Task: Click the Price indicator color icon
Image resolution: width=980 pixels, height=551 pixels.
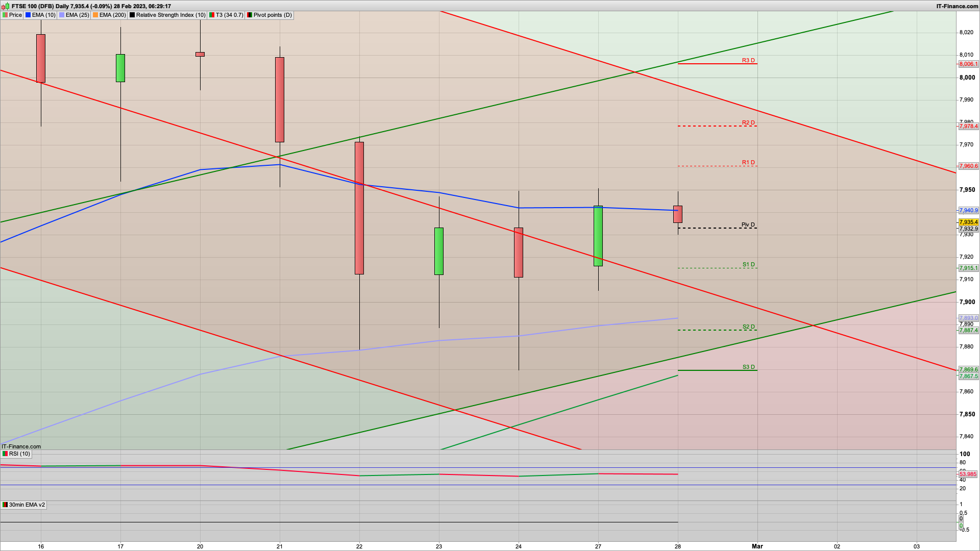Action: 5,15
